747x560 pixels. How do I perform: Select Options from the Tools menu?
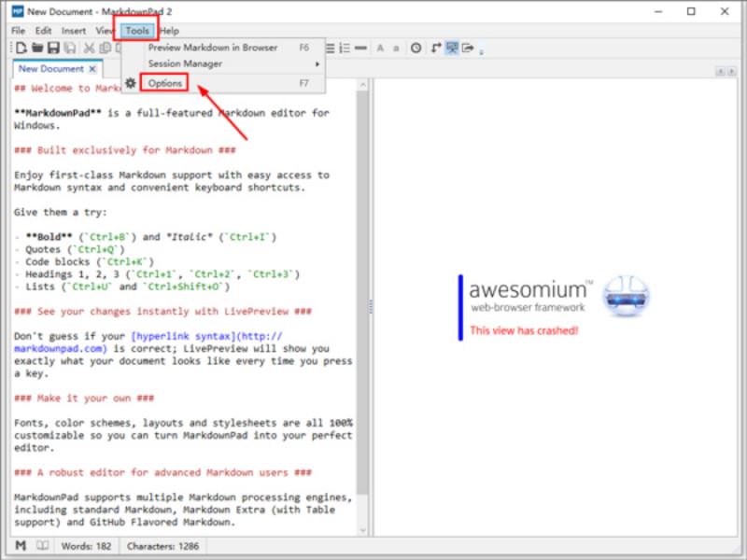tap(165, 83)
